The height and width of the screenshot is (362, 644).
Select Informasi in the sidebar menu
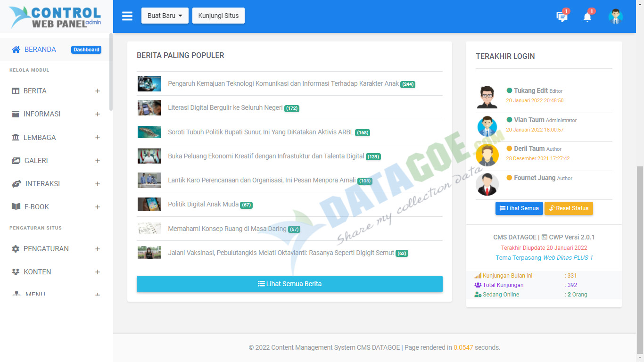42,114
